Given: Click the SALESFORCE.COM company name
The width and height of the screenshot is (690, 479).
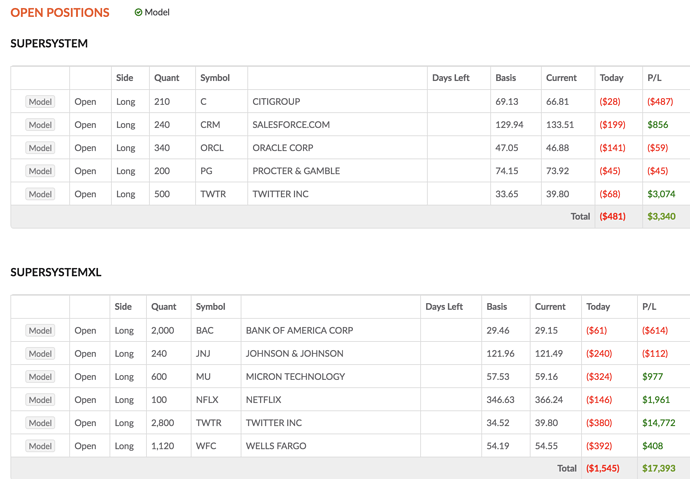Looking at the screenshot, I should (291, 125).
